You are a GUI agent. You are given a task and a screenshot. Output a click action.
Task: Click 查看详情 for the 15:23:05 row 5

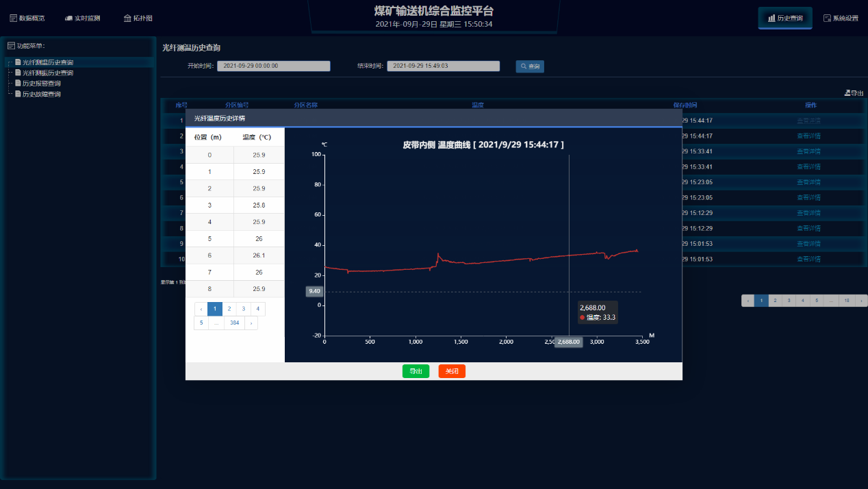tap(808, 182)
